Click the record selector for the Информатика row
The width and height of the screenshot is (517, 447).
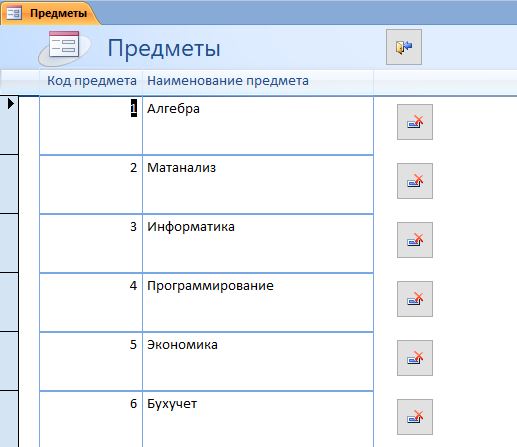point(9,243)
